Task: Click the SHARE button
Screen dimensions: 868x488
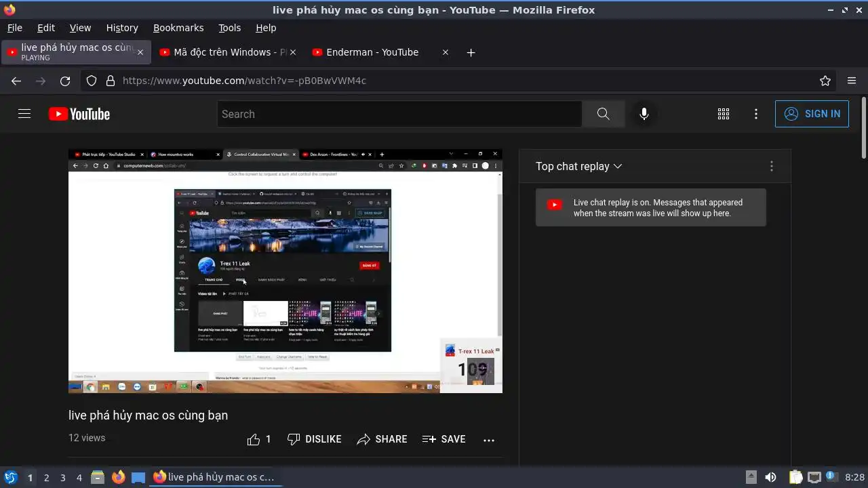Action: (x=382, y=439)
